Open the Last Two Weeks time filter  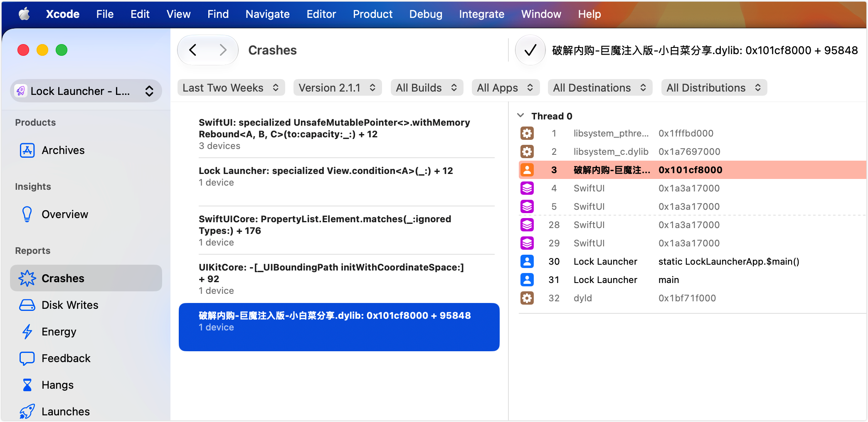pos(231,88)
